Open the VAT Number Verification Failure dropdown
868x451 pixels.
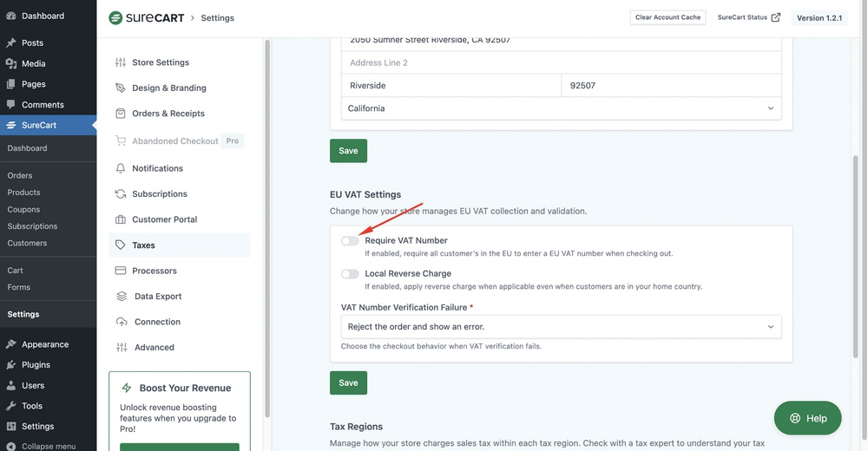[x=562, y=327]
